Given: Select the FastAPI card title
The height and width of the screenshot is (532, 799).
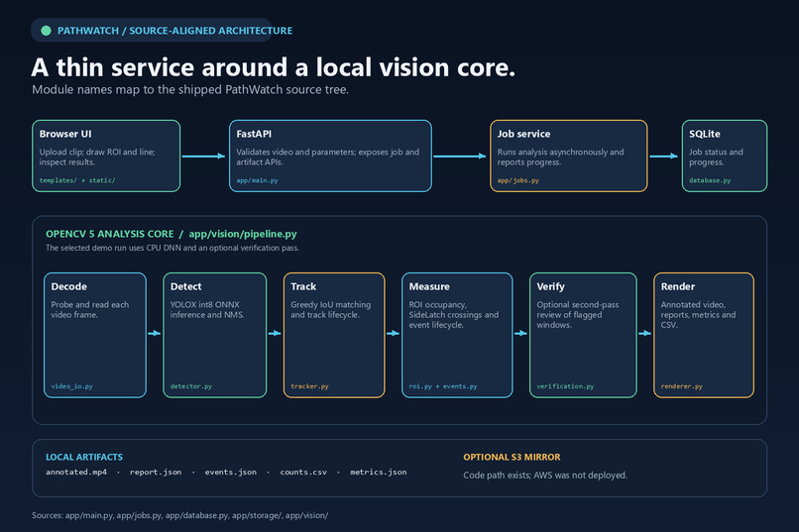Looking at the screenshot, I should (254, 134).
